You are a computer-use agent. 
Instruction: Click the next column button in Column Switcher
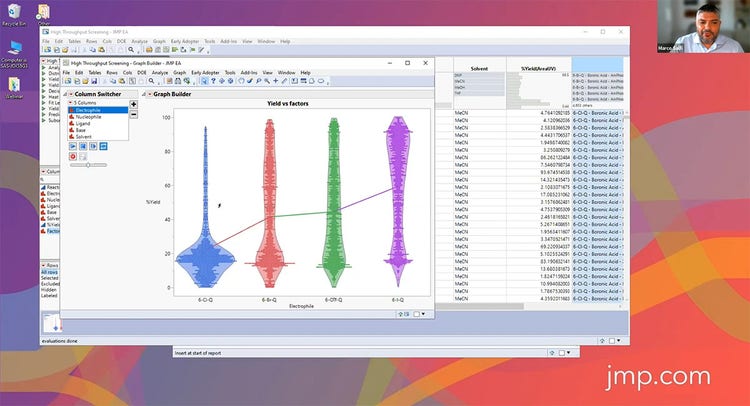93,146
